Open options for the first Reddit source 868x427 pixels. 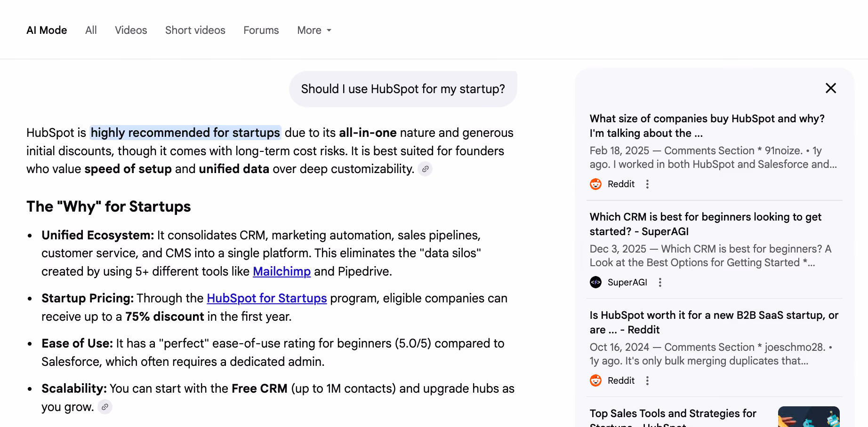click(x=647, y=184)
